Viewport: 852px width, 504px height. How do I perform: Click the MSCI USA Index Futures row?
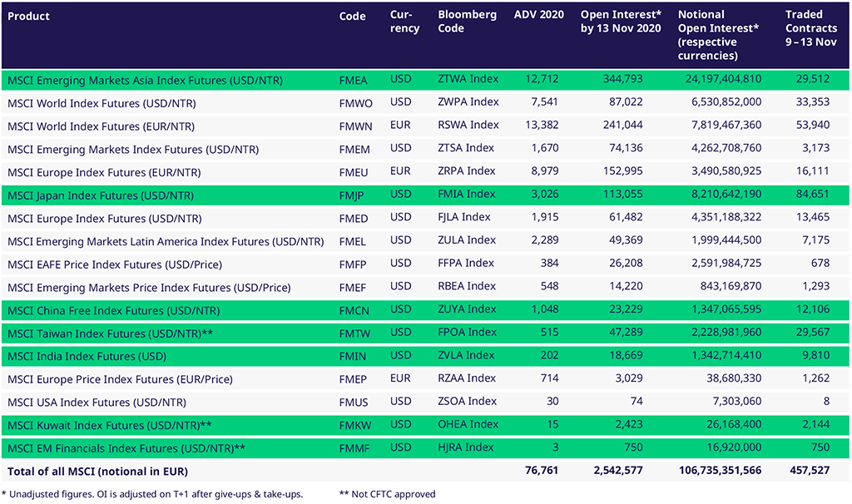point(97,402)
